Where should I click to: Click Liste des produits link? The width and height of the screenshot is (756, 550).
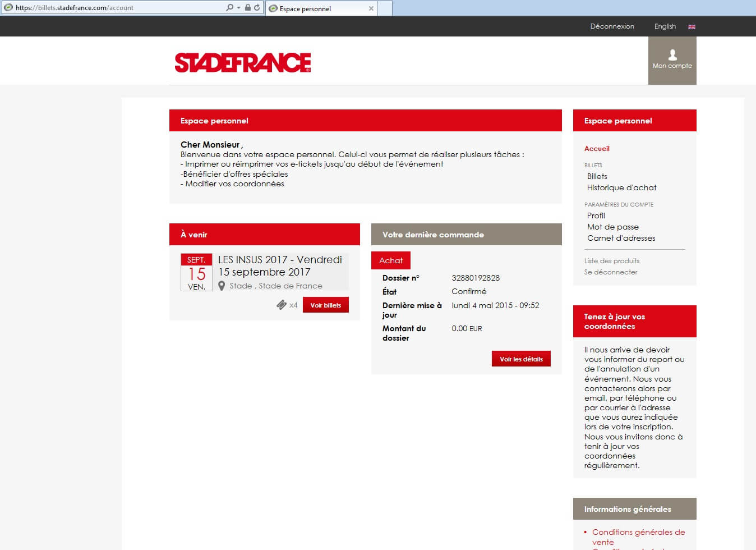pos(612,261)
